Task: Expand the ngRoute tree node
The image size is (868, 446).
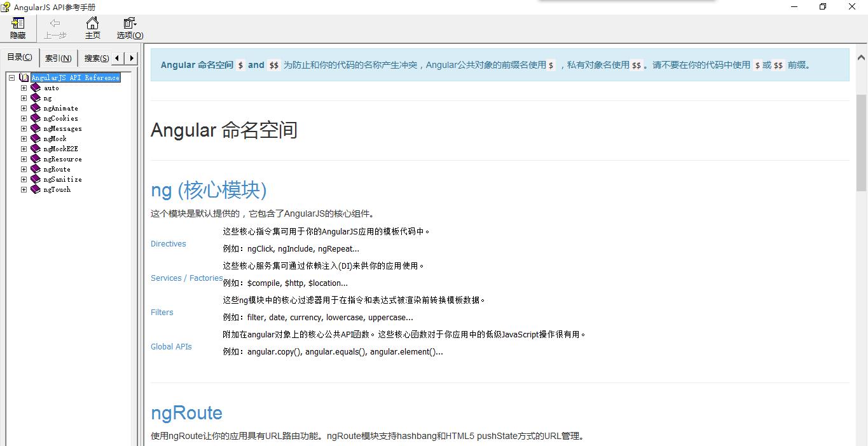Action: (x=24, y=169)
